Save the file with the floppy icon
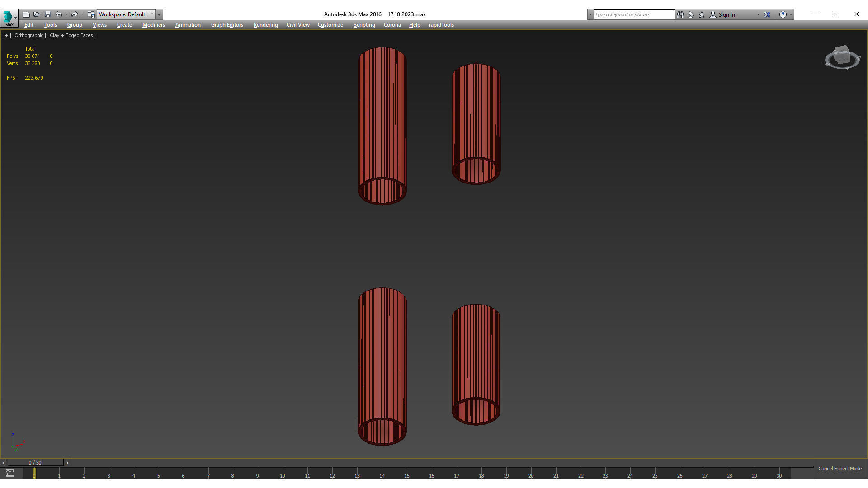 (x=48, y=14)
